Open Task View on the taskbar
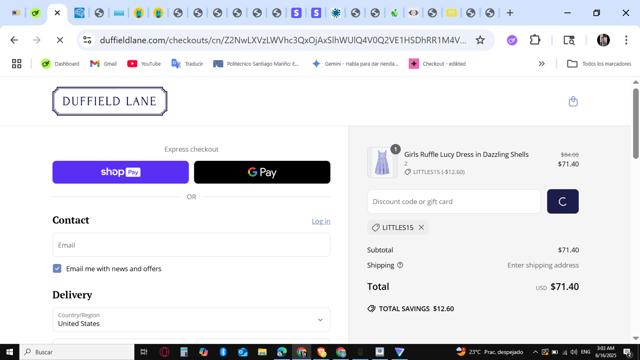Image resolution: width=640 pixels, height=360 pixels. click(x=144, y=352)
